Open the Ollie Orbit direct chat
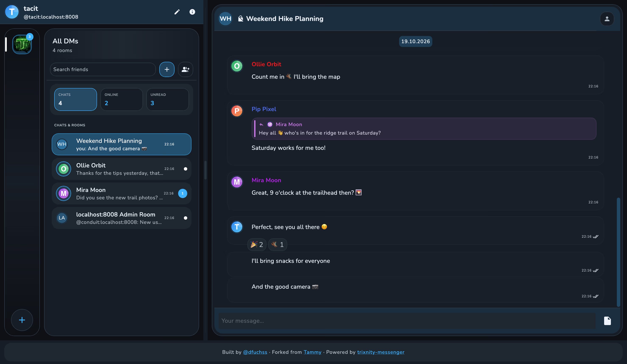Screen dimensions: 627x364 click(121, 169)
